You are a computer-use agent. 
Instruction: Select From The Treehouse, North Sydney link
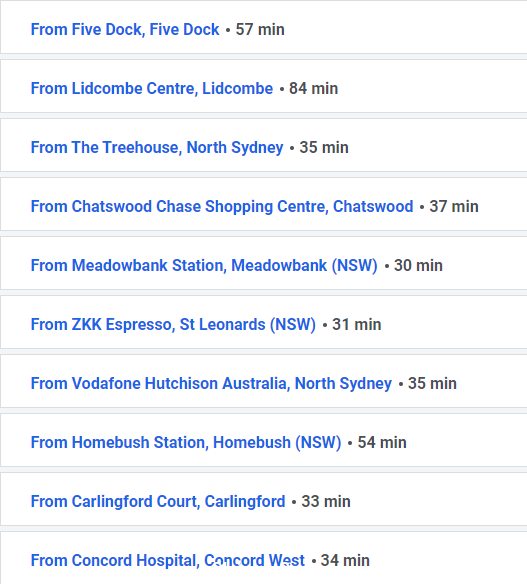pyautogui.click(x=157, y=147)
